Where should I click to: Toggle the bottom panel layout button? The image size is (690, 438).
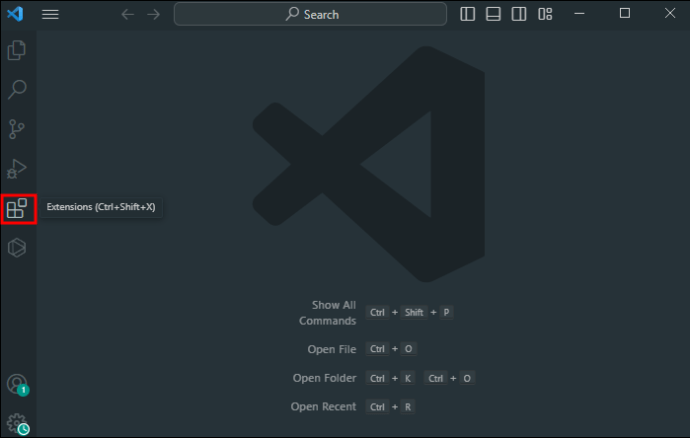493,14
